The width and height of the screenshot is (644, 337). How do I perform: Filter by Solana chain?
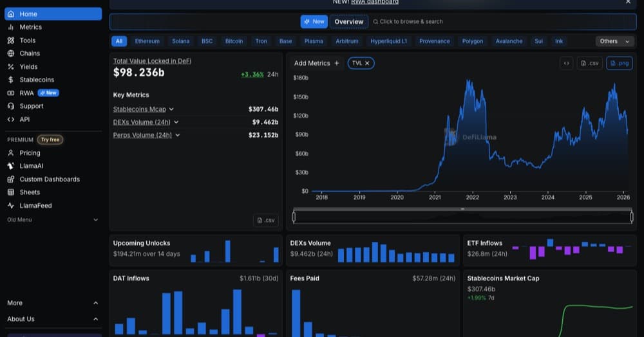point(181,41)
